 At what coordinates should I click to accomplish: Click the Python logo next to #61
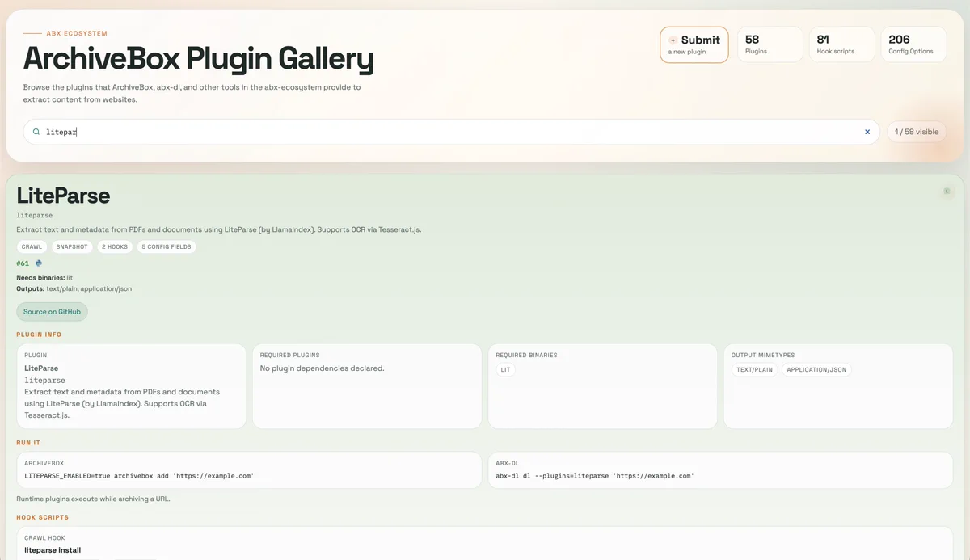click(38, 263)
